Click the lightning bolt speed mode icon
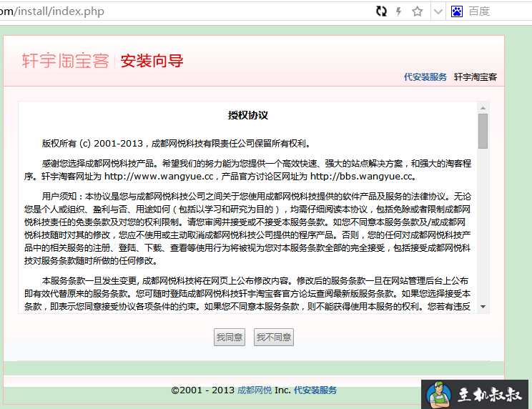 click(399, 11)
